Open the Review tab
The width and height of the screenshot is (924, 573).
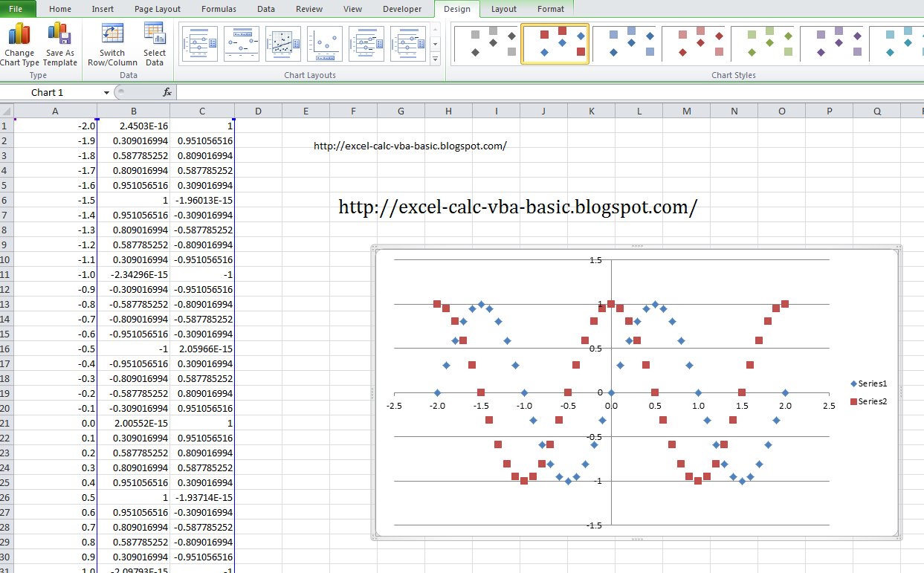(x=309, y=9)
